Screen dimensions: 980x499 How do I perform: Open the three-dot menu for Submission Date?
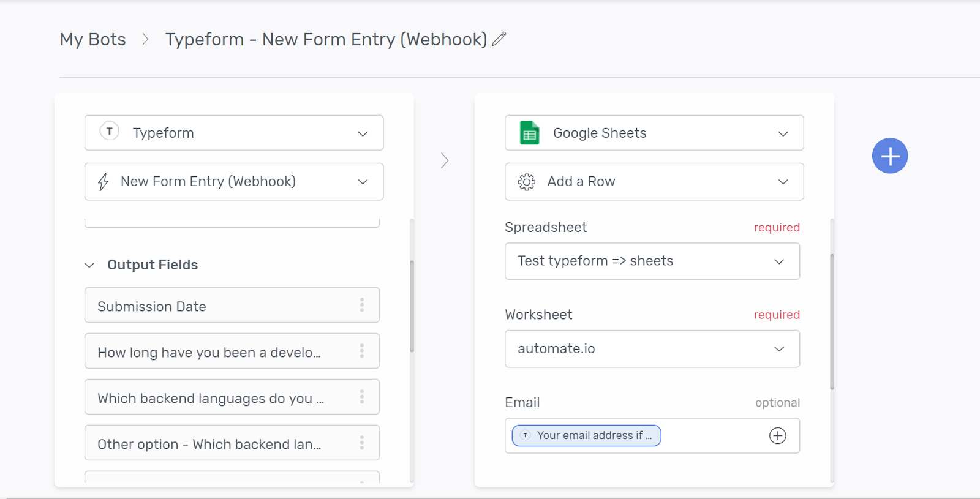click(x=362, y=305)
